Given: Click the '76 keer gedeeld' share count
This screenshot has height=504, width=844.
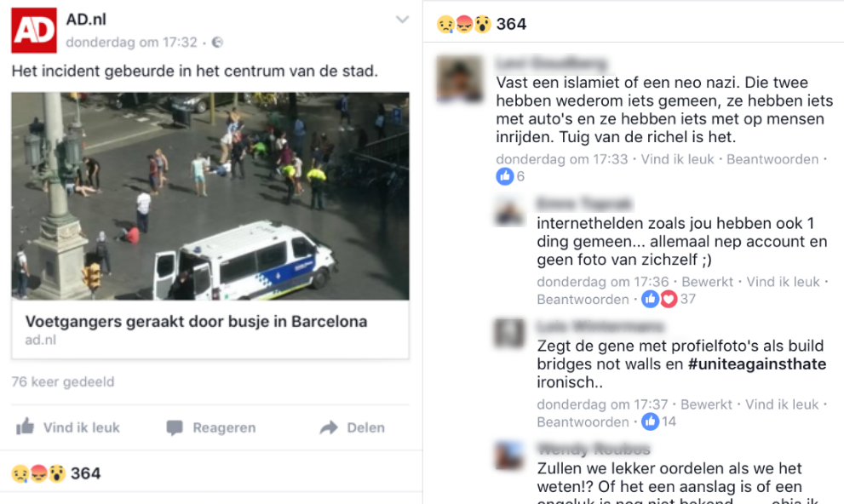Looking at the screenshot, I should tap(63, 382).
